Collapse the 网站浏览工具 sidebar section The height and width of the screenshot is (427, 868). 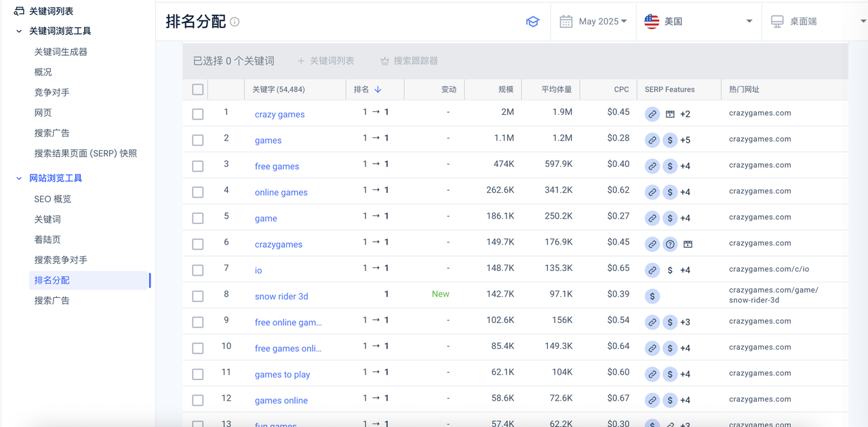(x=19, y=178)
